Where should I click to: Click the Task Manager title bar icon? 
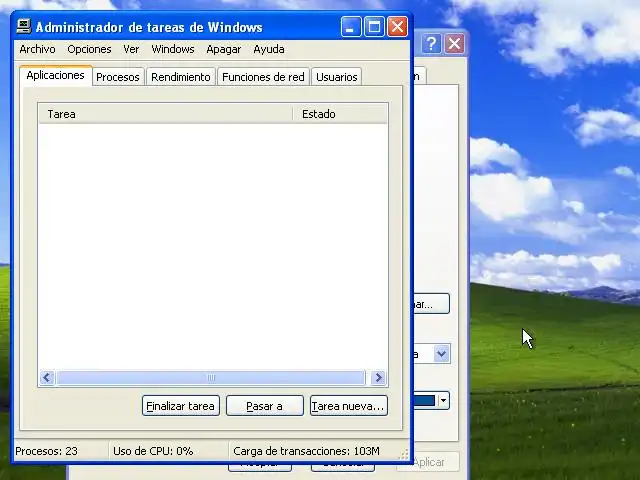coord(24,27)
